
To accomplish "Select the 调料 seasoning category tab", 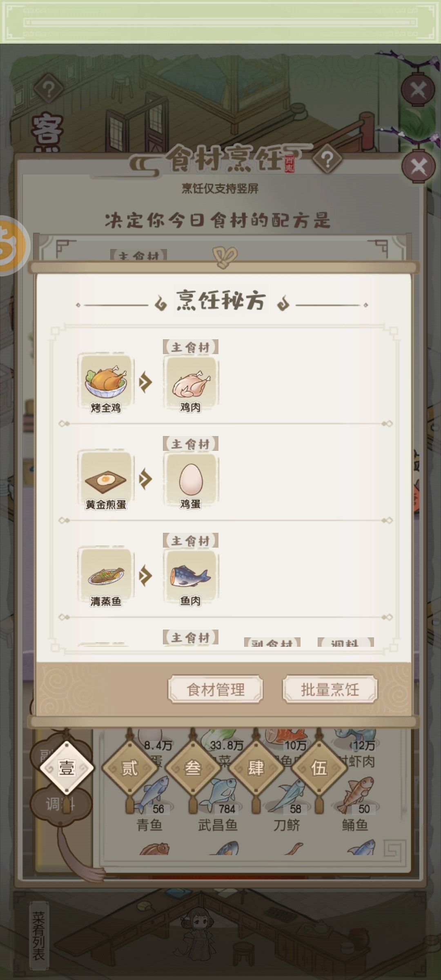I will (60, 804).
